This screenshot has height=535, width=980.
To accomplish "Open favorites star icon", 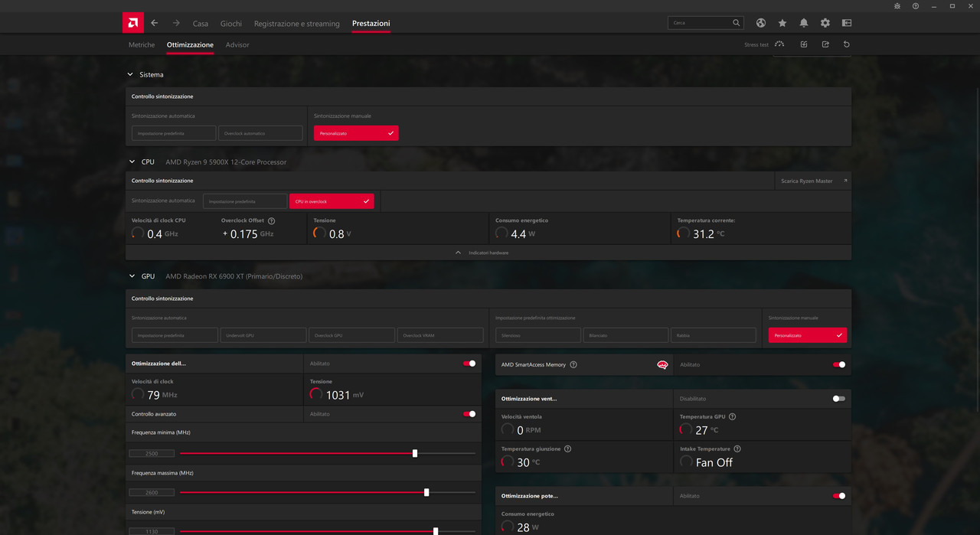I will 782,23.
